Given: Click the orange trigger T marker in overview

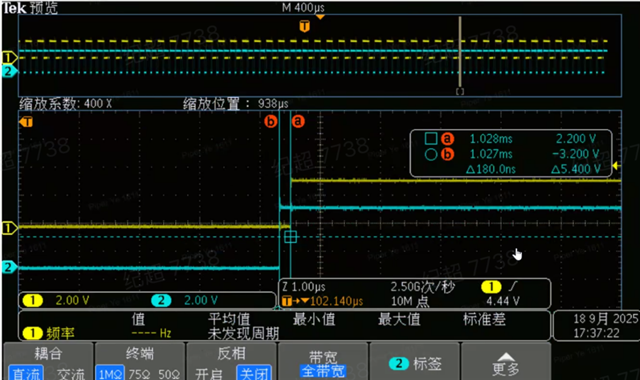Looking at the screenshot, I should [304, 27].
